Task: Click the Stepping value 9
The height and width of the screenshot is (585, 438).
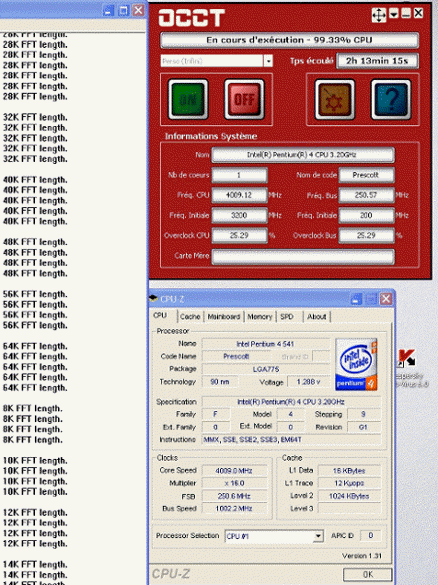Action: (x=364, y=414)
